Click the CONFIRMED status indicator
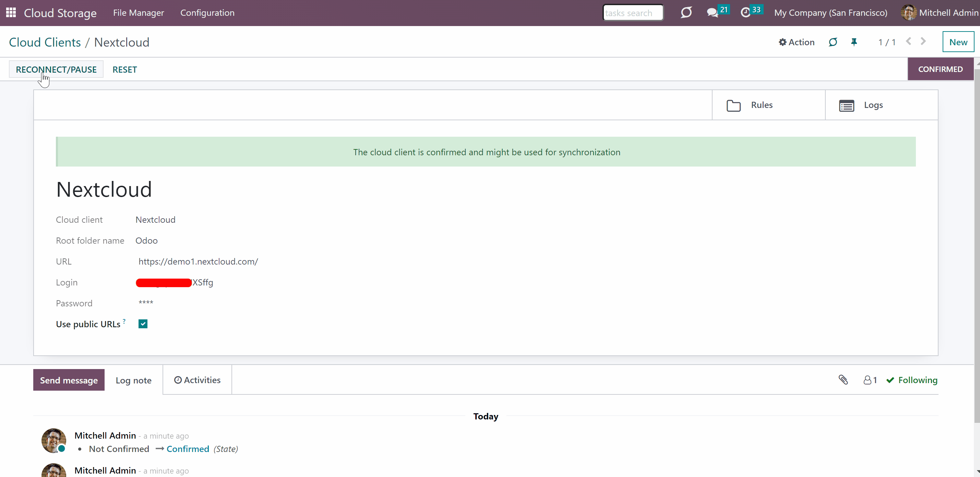The height and width of the screenshot is (477, 980). (941, 69)
